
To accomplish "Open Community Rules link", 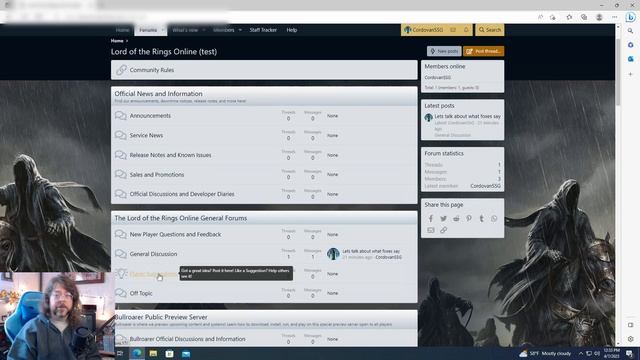I will click(x=152, y=70).
